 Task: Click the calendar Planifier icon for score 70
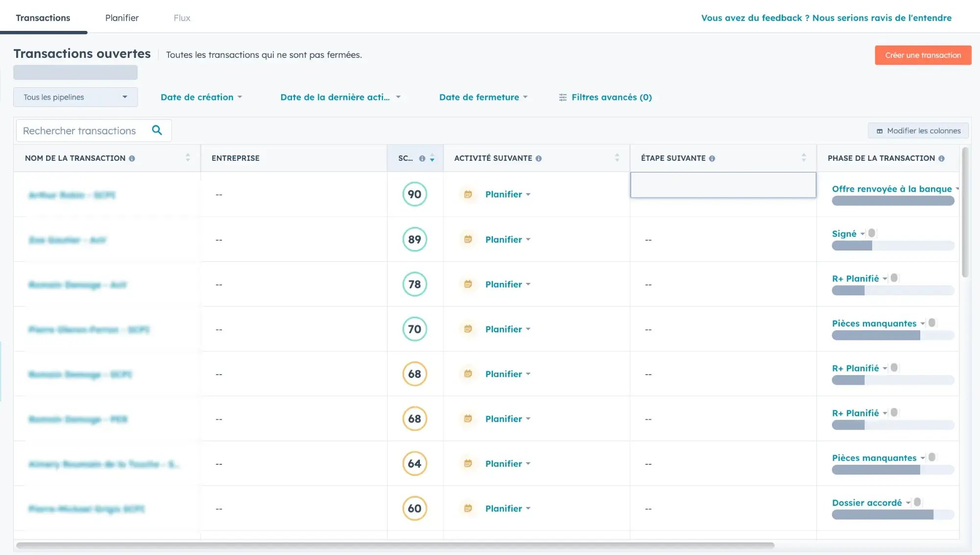pos(466,329)
